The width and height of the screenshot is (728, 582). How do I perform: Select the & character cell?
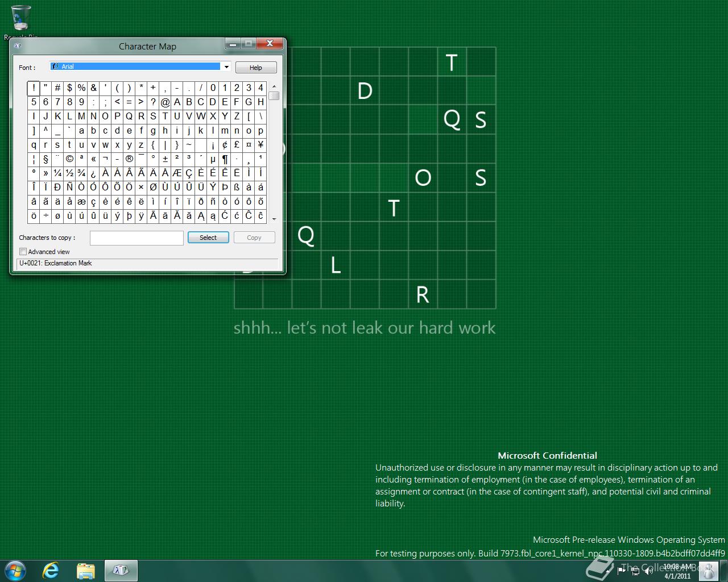click(x=93, y=88)
